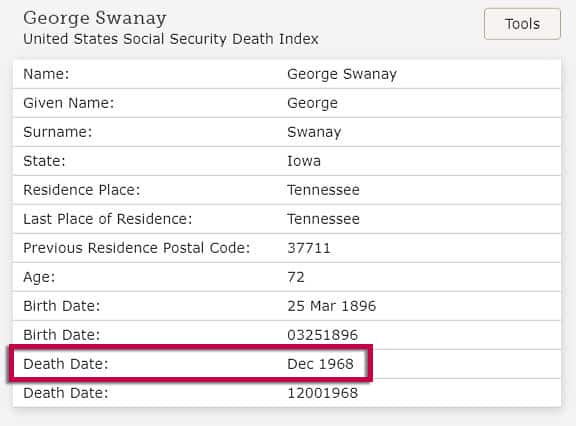
Task: Click the United States Social Security Death Index subtitle
Action: 171,39
